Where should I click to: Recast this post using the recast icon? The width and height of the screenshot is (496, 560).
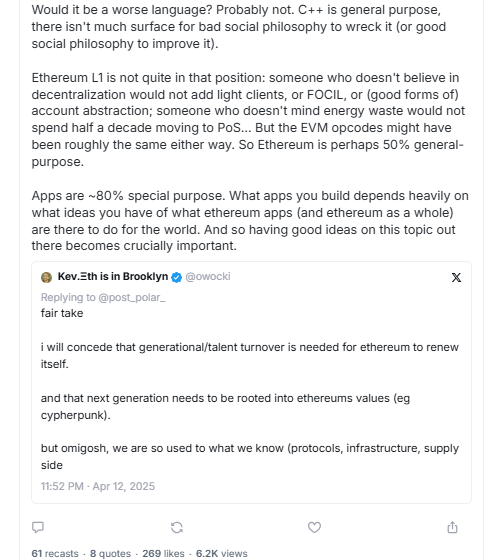tap(177, 527)
